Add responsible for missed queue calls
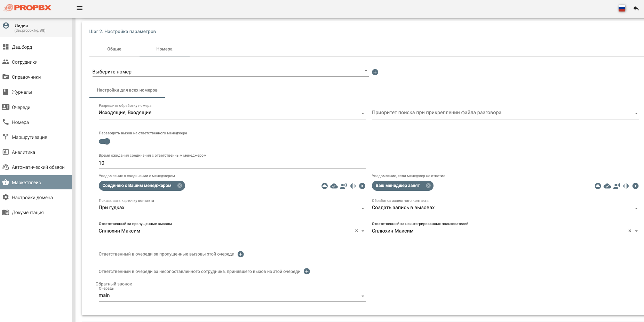This screenshot has width=644, height=322. point(241,254)
